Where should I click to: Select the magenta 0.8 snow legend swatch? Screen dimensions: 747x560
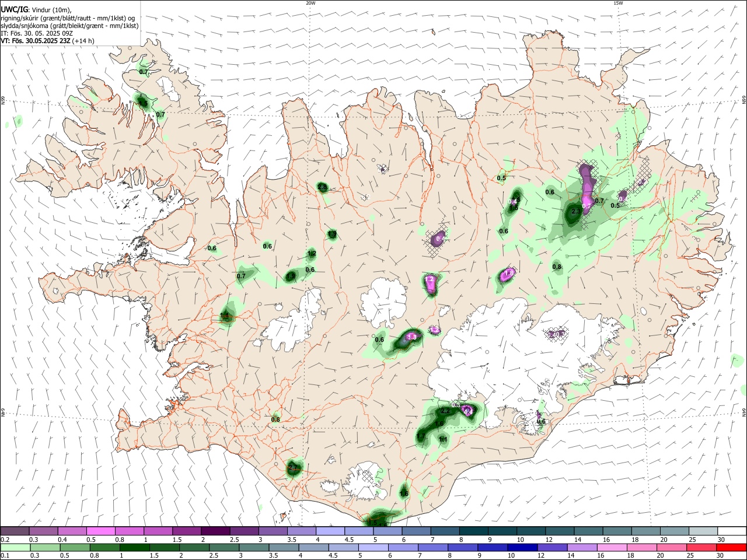point(129,531)
